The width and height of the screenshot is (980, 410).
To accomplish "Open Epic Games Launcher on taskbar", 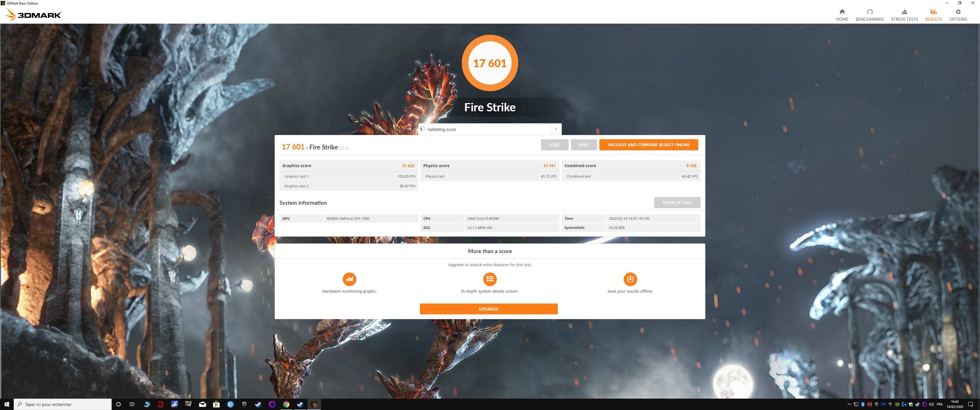I will pos(244,404).
